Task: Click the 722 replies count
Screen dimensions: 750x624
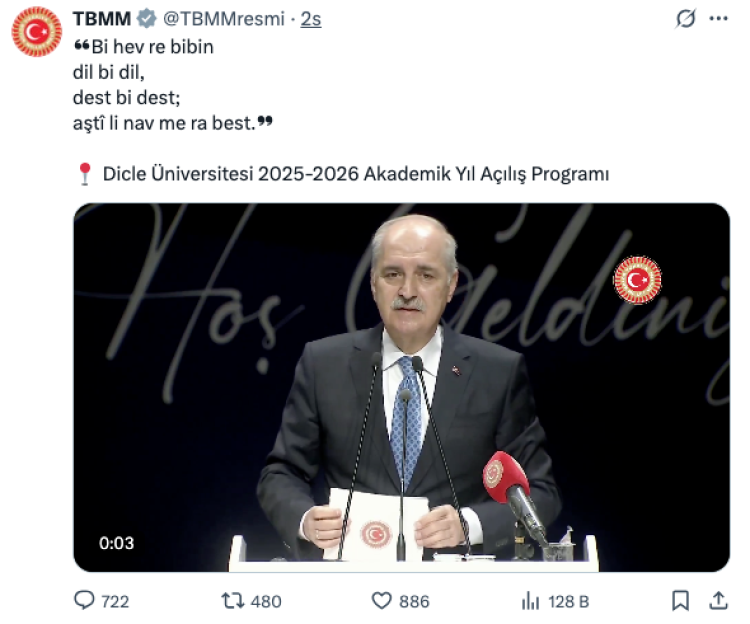Action: point(115,602)
